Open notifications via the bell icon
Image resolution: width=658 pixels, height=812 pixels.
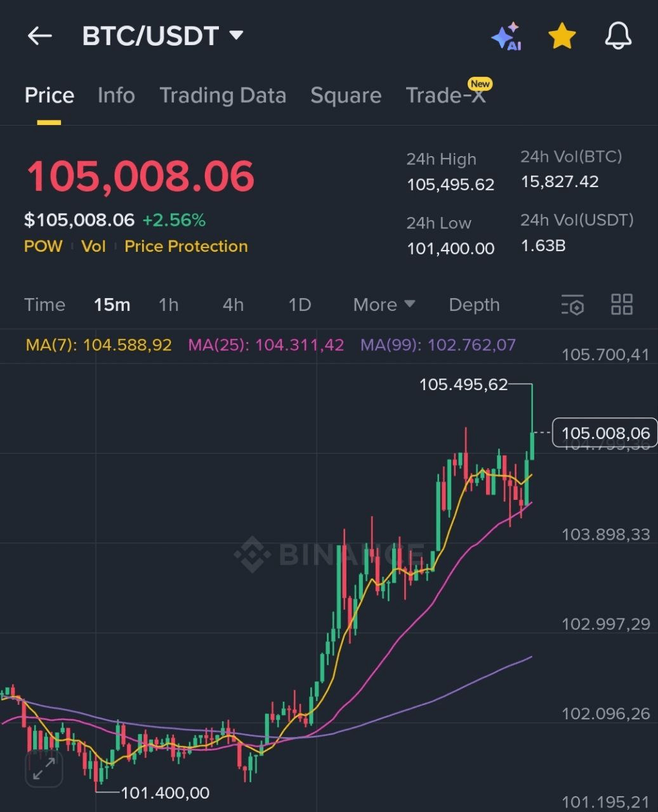616,36
